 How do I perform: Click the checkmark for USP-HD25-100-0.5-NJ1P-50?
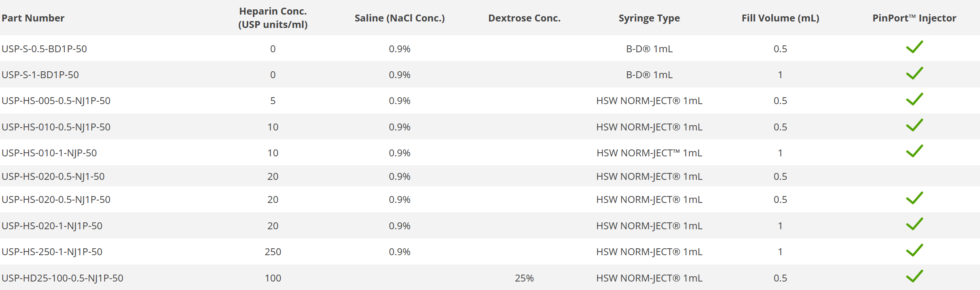point(914,277)
